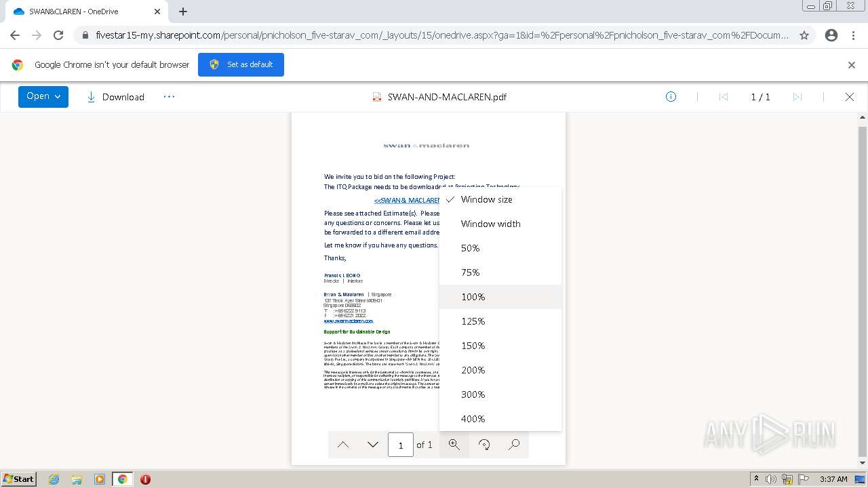The width and height of the screenshot is (868, 488).
Task: Set zoom to 150%
Action: [500, 346]
